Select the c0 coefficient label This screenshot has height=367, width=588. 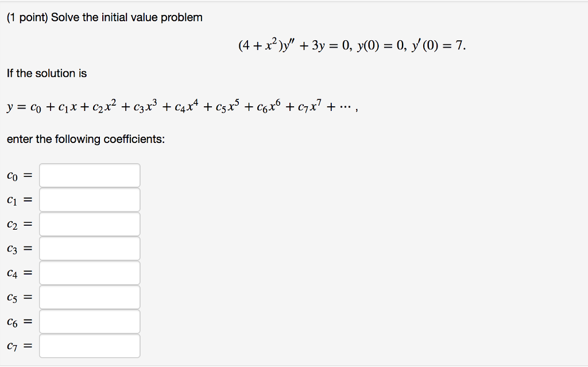[12, 175]
